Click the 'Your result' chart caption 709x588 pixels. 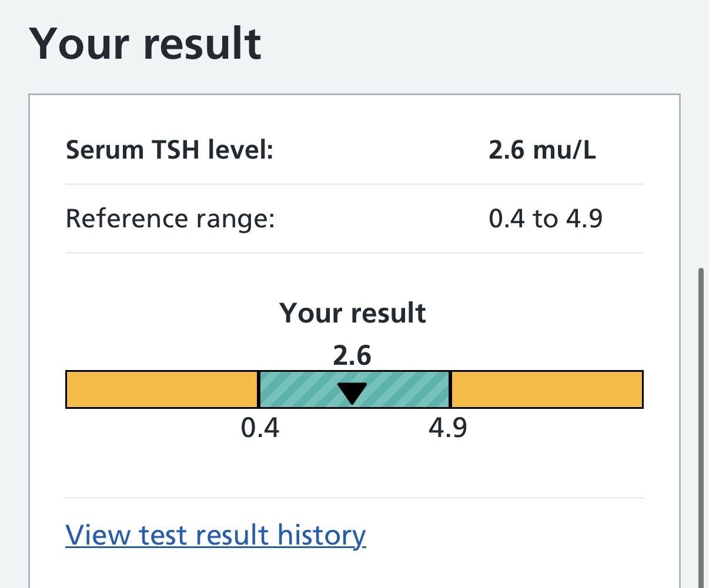click(352, 313)
